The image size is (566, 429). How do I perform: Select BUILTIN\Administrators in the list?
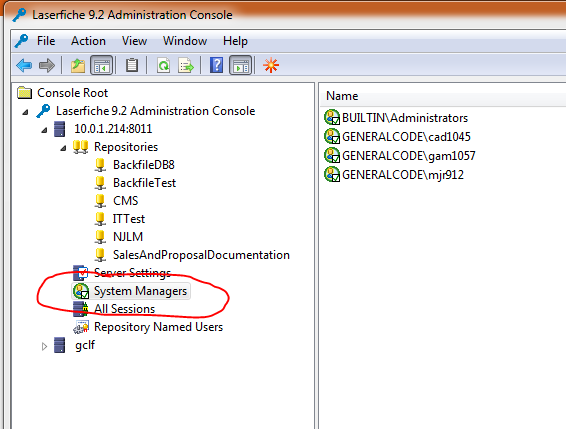tap(405, 118)
